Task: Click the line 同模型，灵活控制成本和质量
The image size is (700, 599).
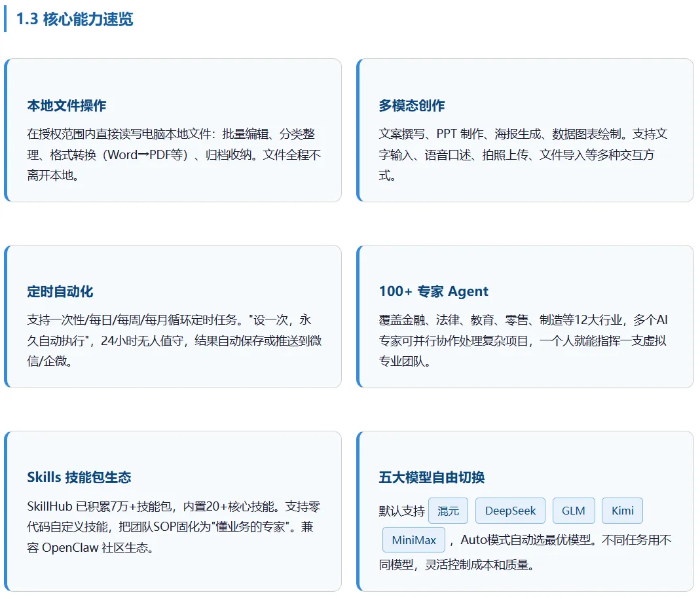Action: (456, 564)
